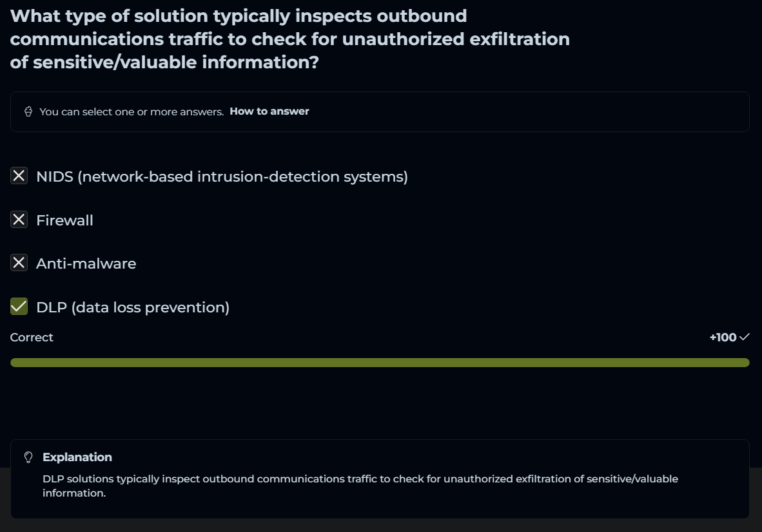Open the How to answer link
The height and width of the screenshot is (532, 762).
[269, 111]
